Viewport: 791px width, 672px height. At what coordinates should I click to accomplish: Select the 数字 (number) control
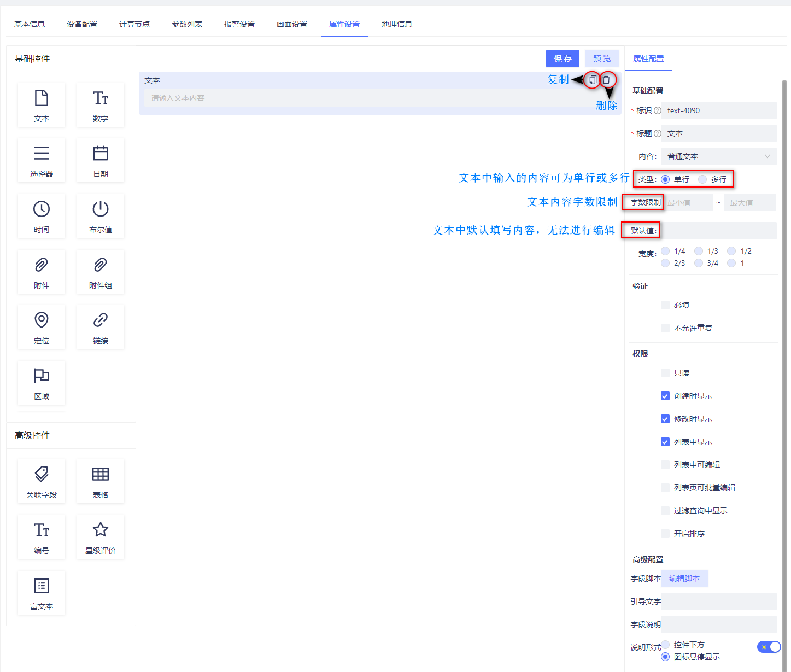point(100,104)
